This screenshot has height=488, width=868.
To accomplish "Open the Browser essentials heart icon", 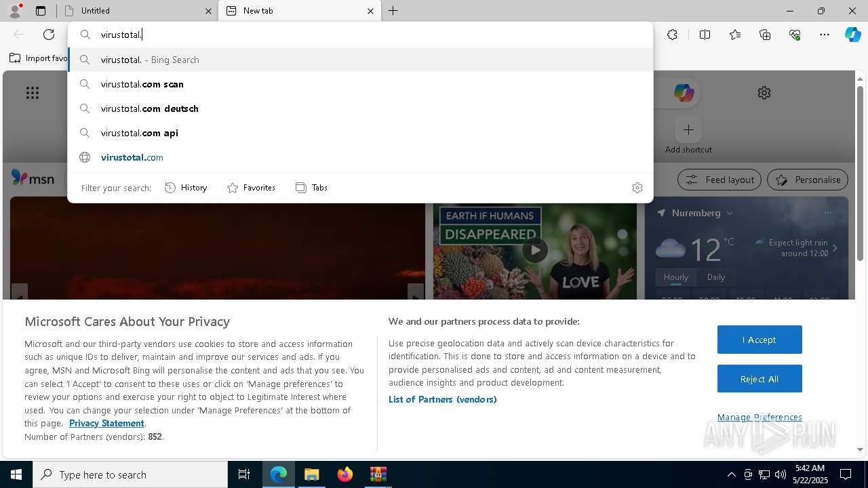I will pos(795,35).
